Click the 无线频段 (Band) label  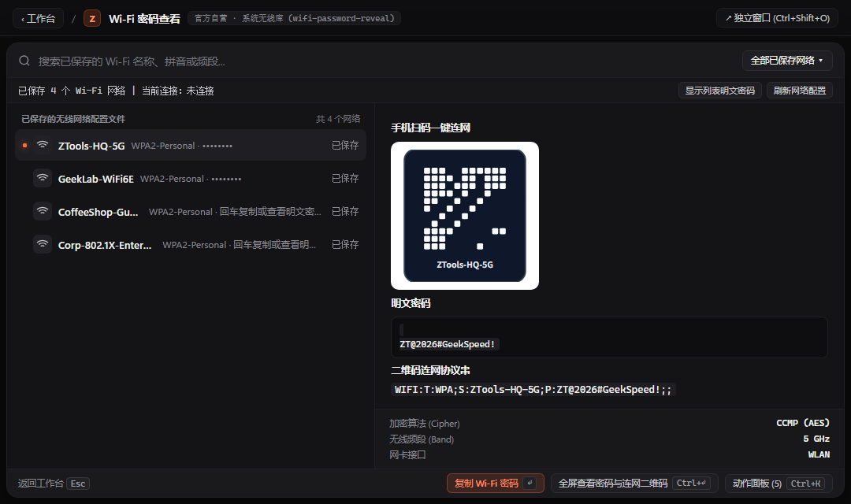421,439
